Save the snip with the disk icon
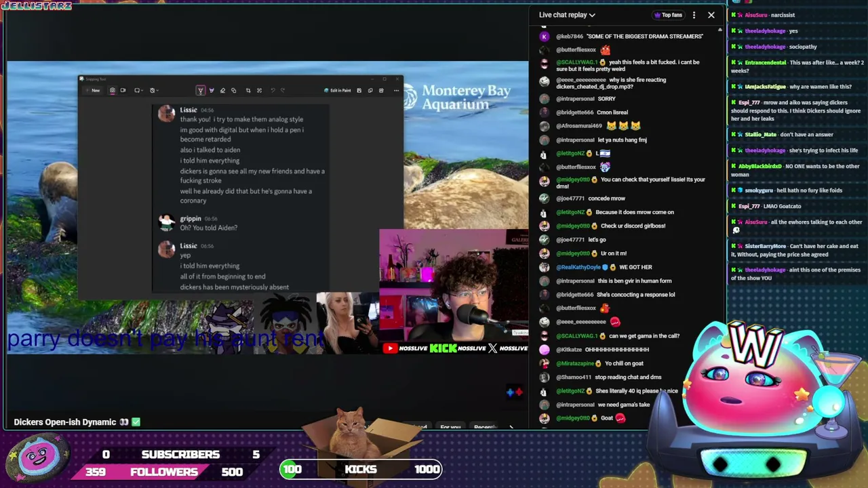The width and height of the screenshot is (868, 488). 359,90
